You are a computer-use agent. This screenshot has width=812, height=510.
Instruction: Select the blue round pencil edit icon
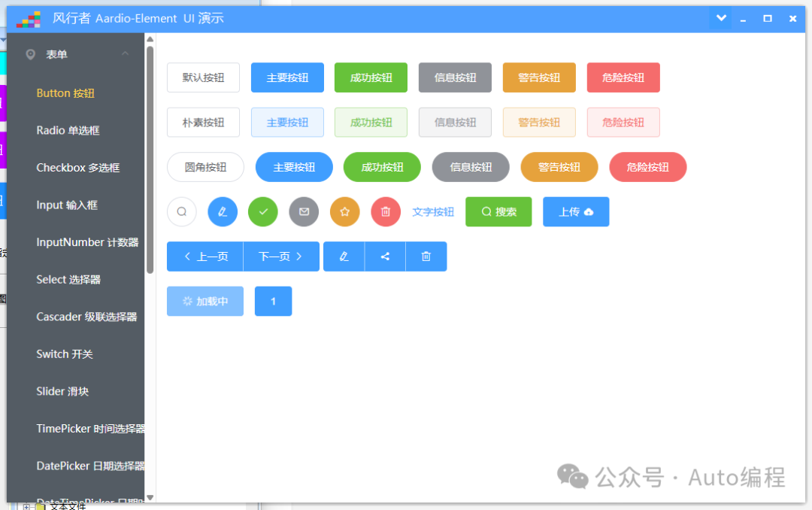(x=222, y=211)
